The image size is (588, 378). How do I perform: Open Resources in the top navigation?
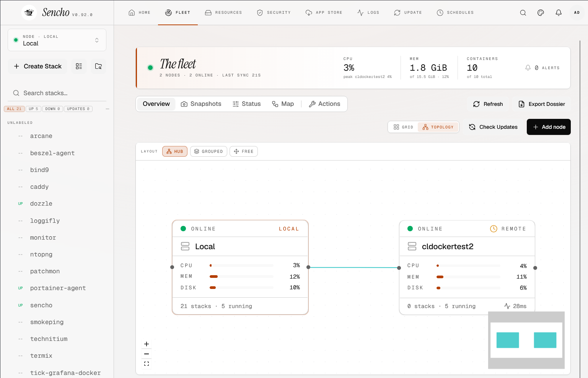point(223,13)
